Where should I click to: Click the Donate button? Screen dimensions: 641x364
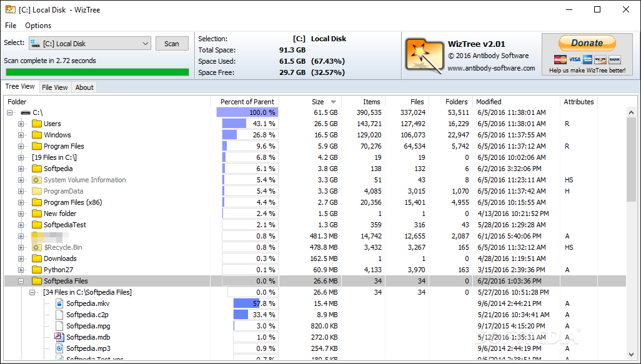(x=587, y=43)
